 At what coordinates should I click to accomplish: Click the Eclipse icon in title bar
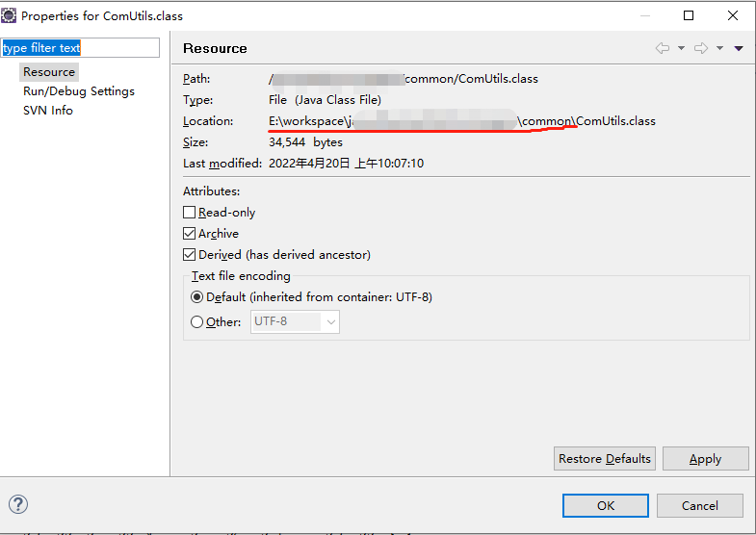tap(9, 15)
